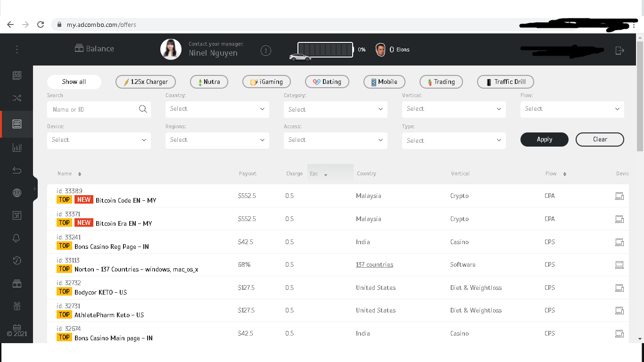Open the Bitcoin Code EN – MY offer
The width and height of the screenshot is (644, 362).
coord(126,200)
